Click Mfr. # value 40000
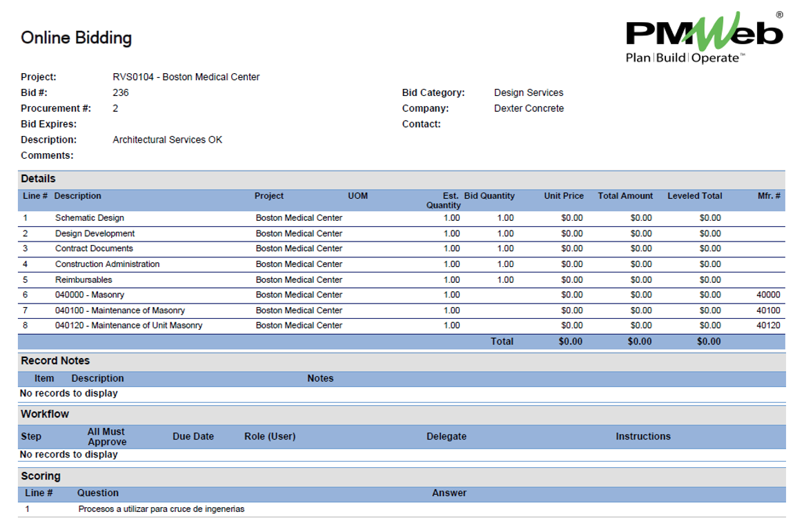Image resolution: width=804 pixels, height=532 pixels. (x=768, y=295)
